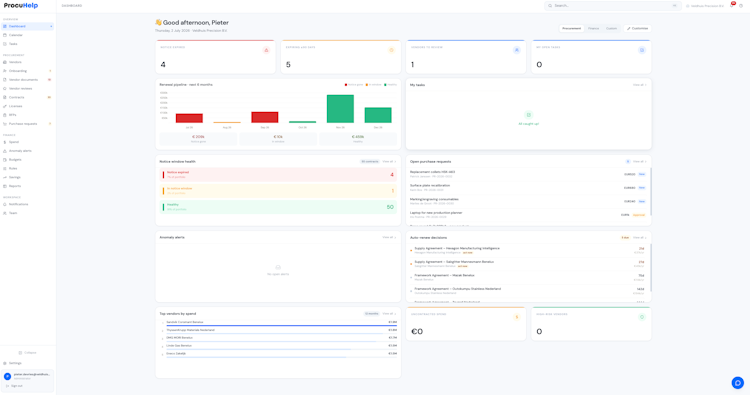Image resolution: width=750 pixels, height=395 pixels.
Task: Click the green November bar in renewal chart
Action: [340, 109]
